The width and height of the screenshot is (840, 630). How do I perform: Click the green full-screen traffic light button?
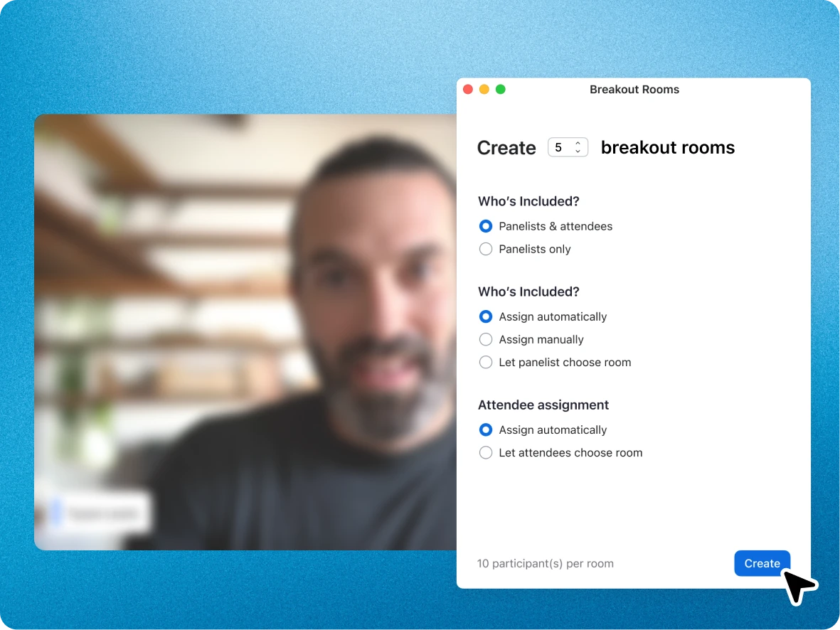point(501,89)
